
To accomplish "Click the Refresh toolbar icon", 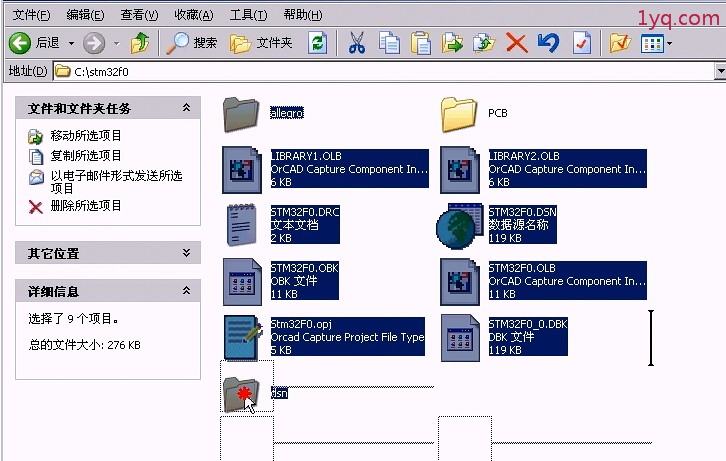I will click(318, 43).
